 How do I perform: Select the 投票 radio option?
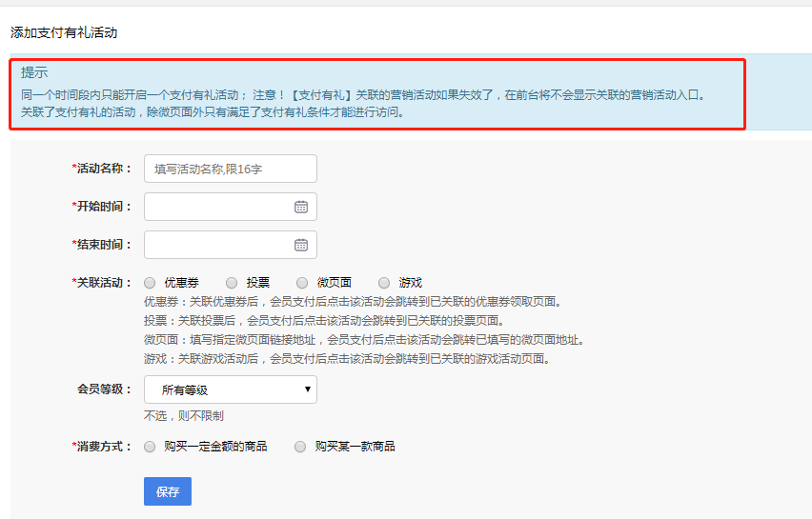(232, 283)
